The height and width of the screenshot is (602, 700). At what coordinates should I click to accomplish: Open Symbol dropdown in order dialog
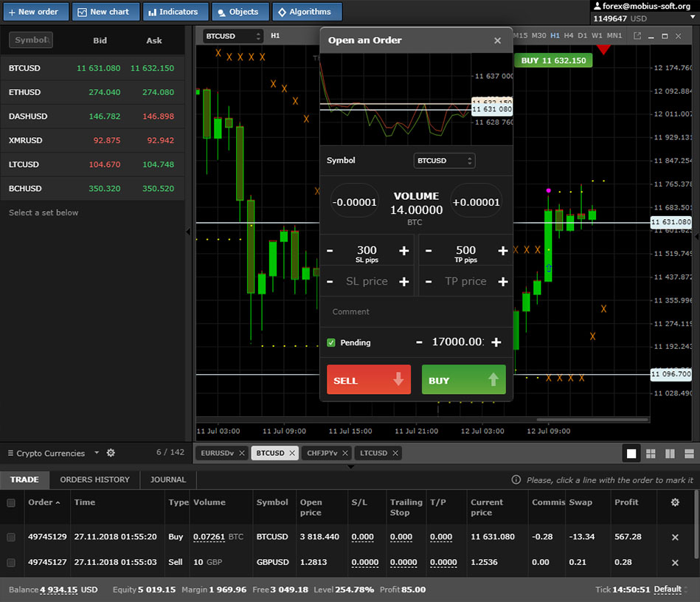pyautogui.click(x=444, y=161)
